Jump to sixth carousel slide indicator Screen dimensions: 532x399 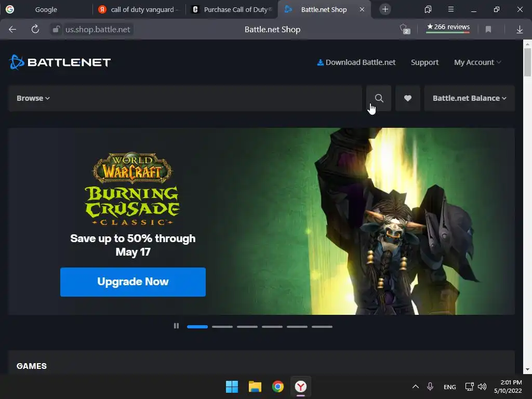coord(322,327)
